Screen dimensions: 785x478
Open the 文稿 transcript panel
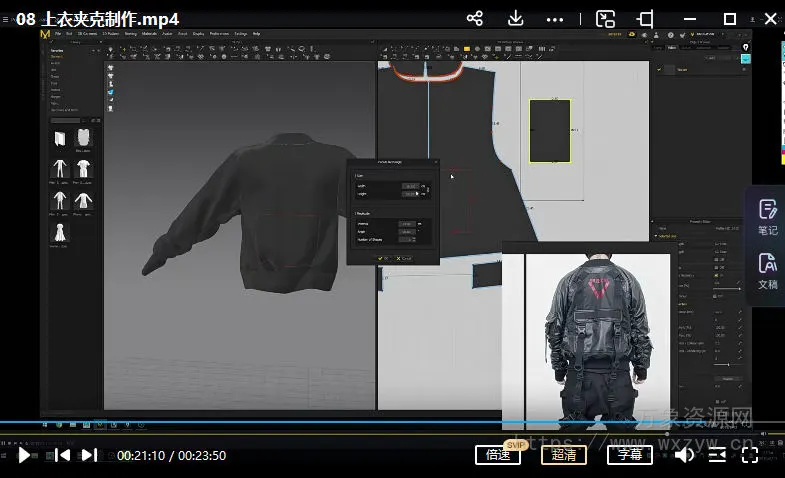pyautogui.click(x=767, y=270)
